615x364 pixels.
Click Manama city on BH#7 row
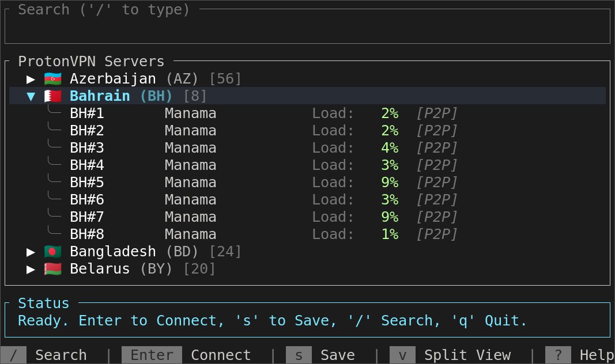click(x=190, y=217)
